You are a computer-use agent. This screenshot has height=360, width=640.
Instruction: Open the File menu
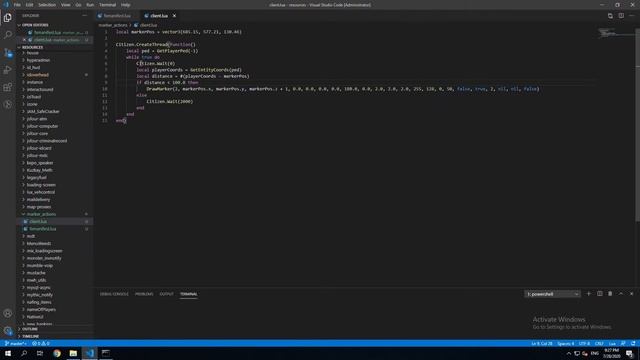coord(17,5)
